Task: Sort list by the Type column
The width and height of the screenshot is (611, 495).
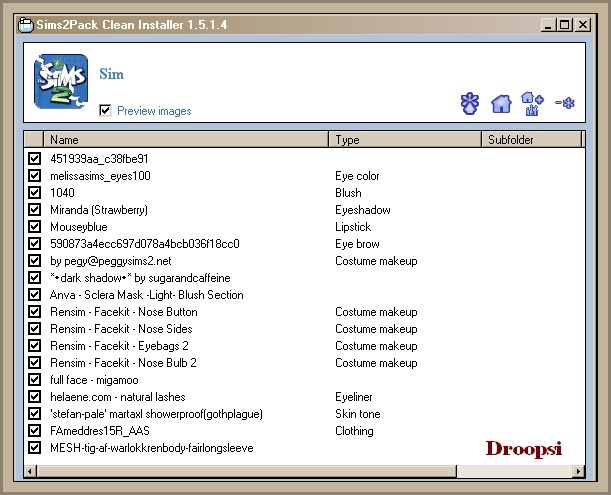Action: pos(405,140)
